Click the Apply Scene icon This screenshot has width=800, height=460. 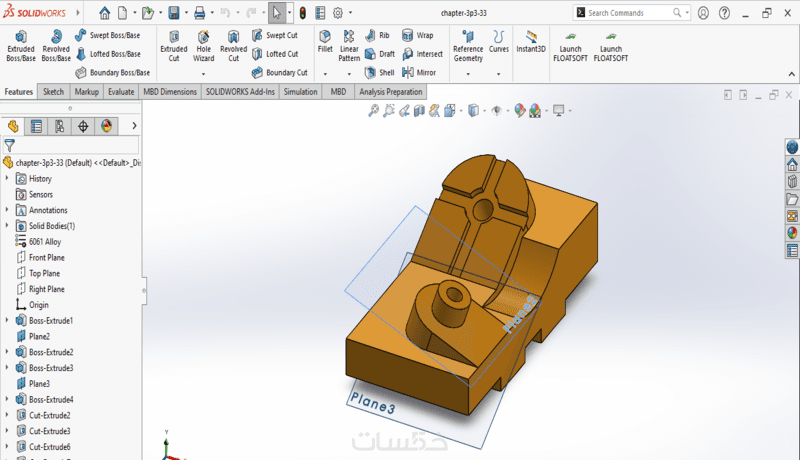pos(535,111)
